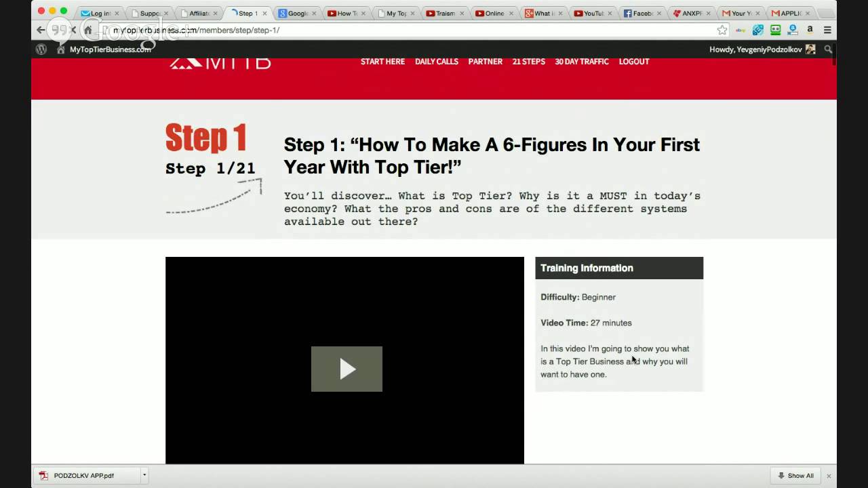Close the Facebook tab
Viewport: 868px width, 488px height.
tap(658, 14)
